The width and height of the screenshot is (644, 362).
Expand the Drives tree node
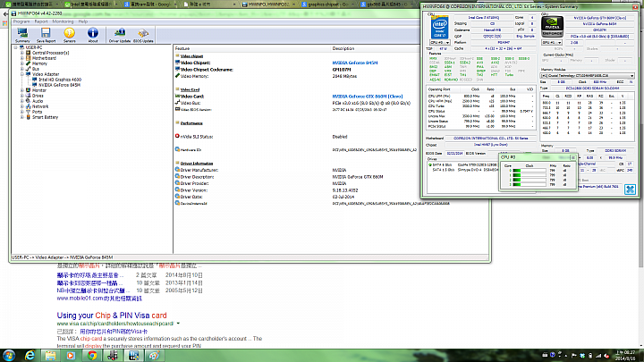22,96
